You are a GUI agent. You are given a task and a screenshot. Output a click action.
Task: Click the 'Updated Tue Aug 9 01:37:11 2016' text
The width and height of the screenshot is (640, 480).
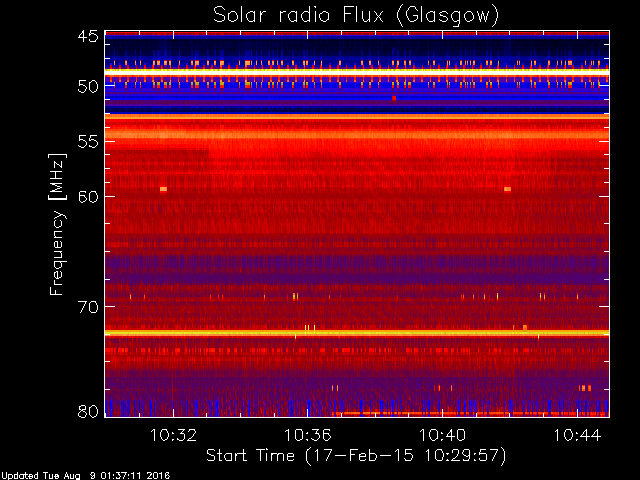pyautogui.click(x=85, y=476)
